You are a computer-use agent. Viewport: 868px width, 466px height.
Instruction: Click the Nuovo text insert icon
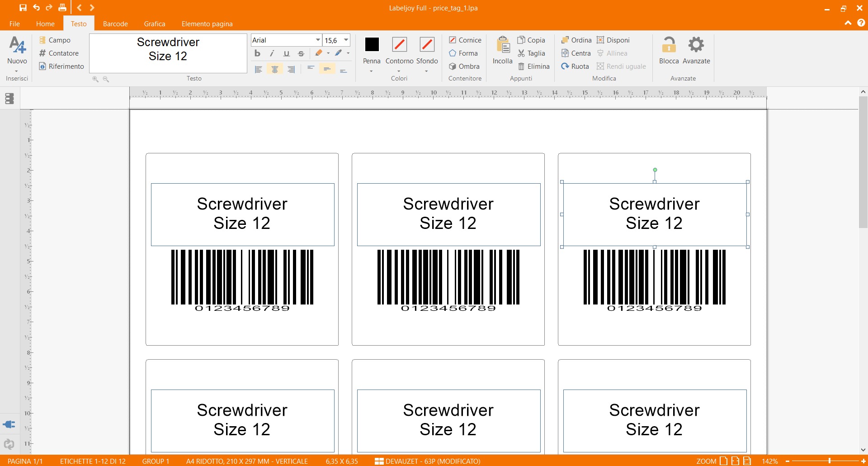(x=17, y=45)
